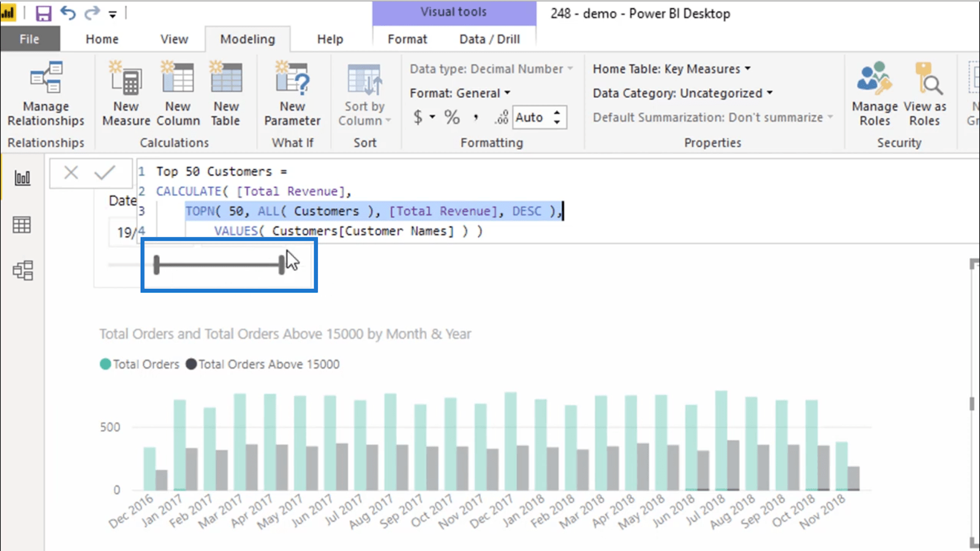Screen dimensions: 980x551
Task: Click the TOPN line in the formula editor
Action: point(374,211)
